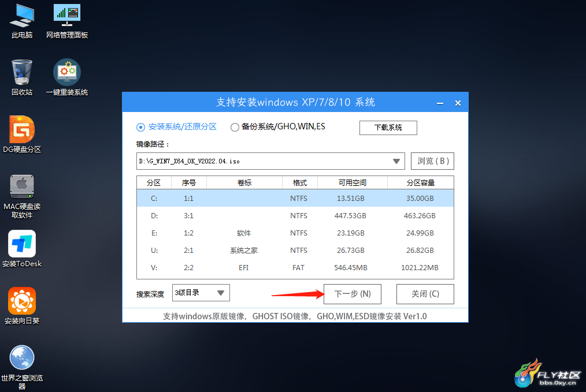Click the 下载系统 button
This screenshot has width=586, height=392.
tap(388, 128)
